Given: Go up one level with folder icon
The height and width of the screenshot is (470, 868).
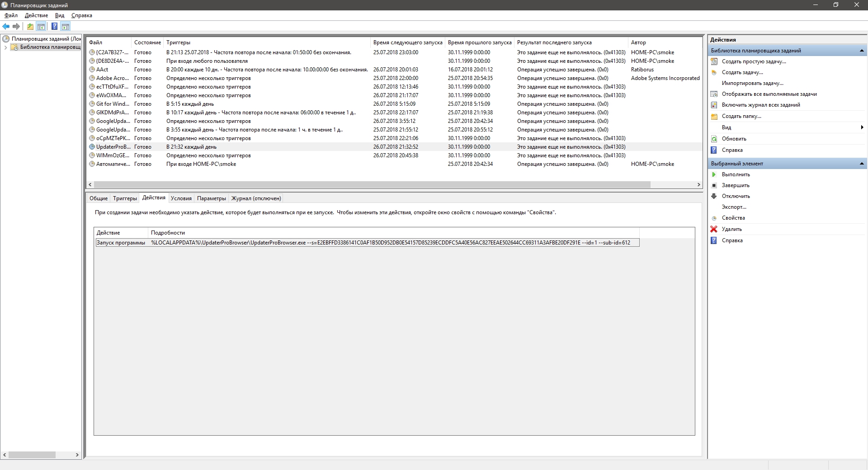Looking at the screenshot, I should [x=30, y=26].
